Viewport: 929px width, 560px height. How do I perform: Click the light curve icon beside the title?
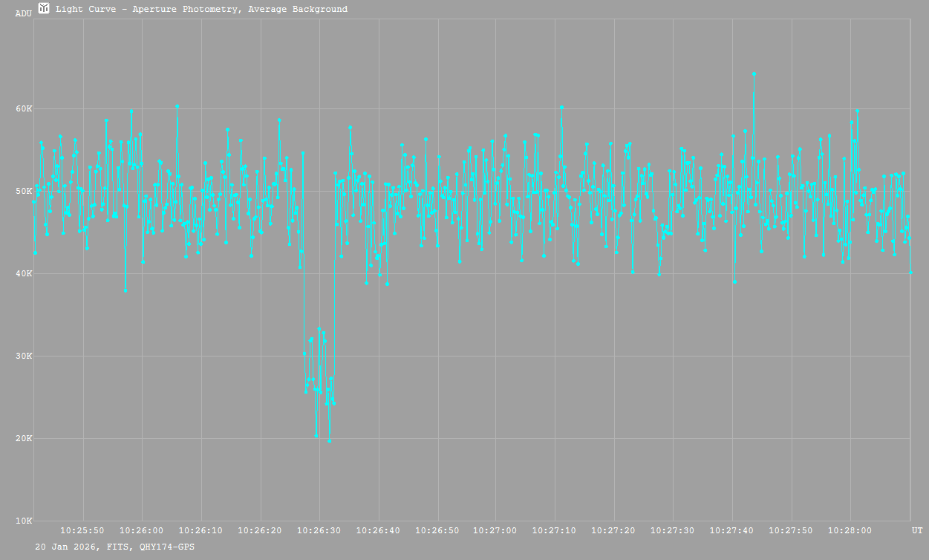(x=44, y=8)
